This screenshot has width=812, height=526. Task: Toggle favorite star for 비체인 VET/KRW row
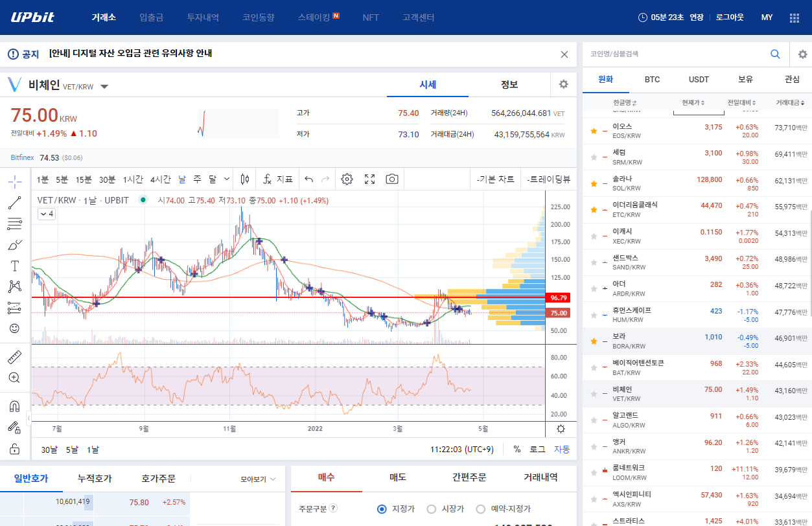coord(594,394)
